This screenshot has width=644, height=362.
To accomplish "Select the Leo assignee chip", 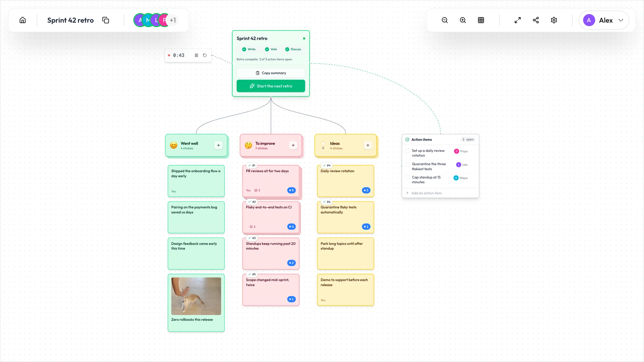I will [462, 165].
